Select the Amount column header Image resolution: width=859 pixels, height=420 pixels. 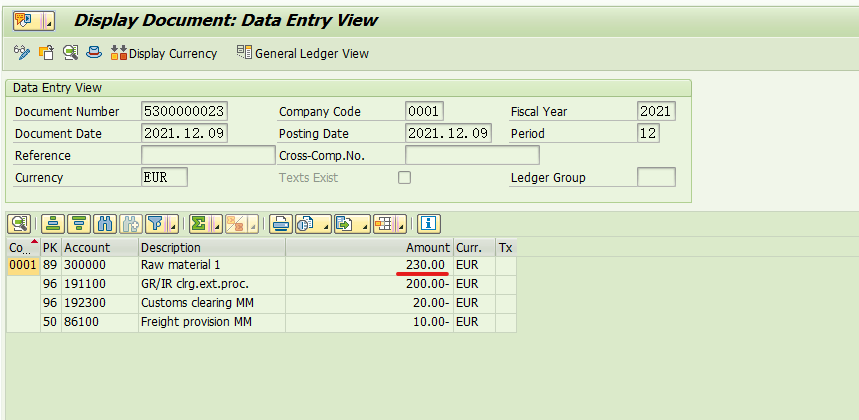(x=370, y=248)
